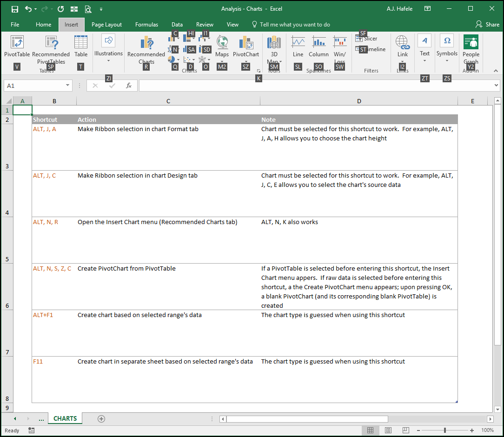This screenshot has width=504, height=437.
Task: Open the File tab
Action: [x=15, y=25]
